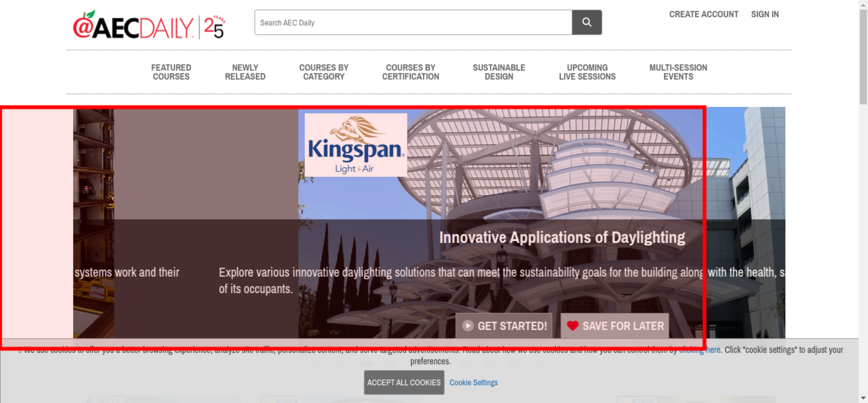Screen dimensions: 868x403
Task: Select Upcoming Live Sessions menu item
Action: [x=587, y=72]
